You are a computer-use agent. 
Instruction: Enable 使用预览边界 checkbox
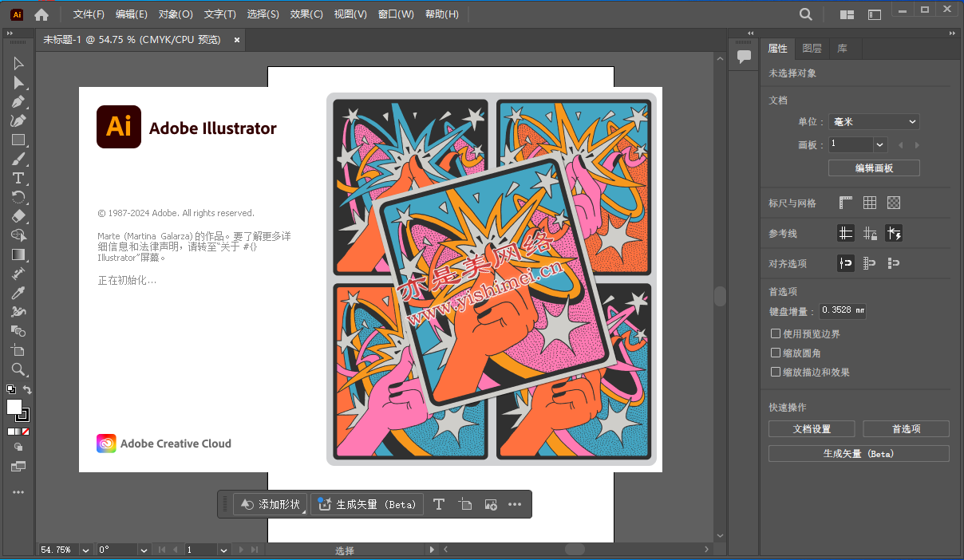click(x=776, y=333)
